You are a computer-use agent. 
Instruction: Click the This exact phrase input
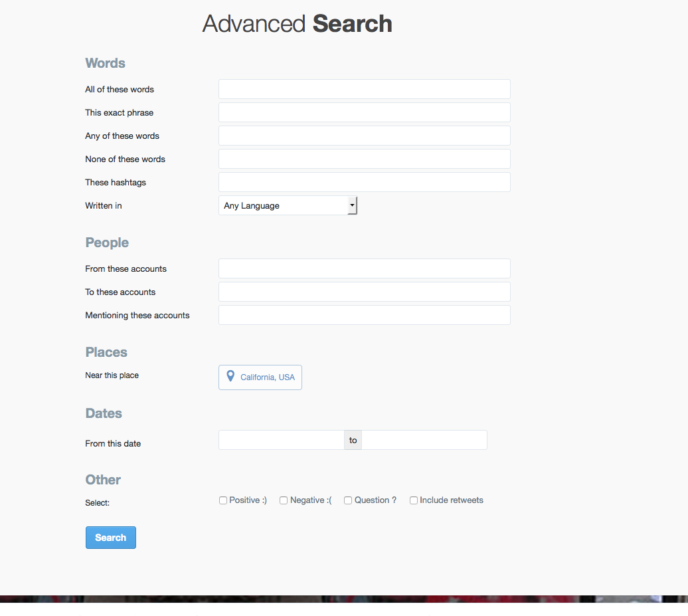pos(364,112)
